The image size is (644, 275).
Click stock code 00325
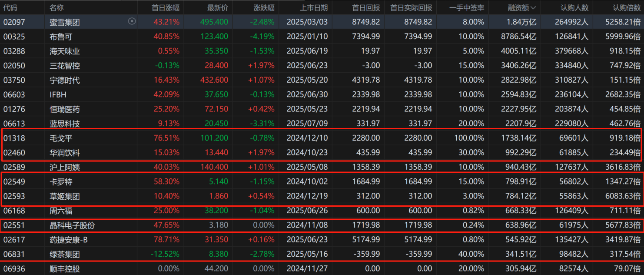pos(14,37)
